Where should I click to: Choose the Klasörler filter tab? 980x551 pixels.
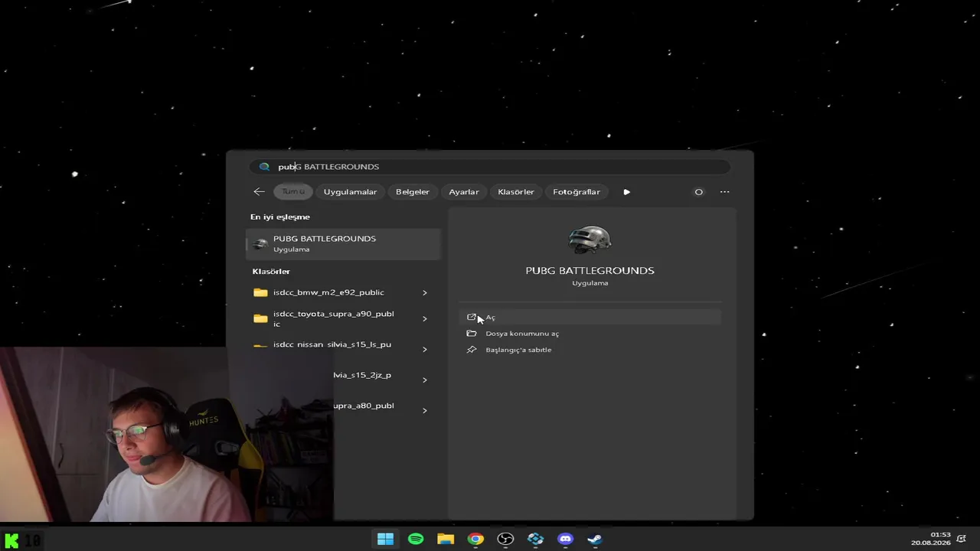(516, 192)
